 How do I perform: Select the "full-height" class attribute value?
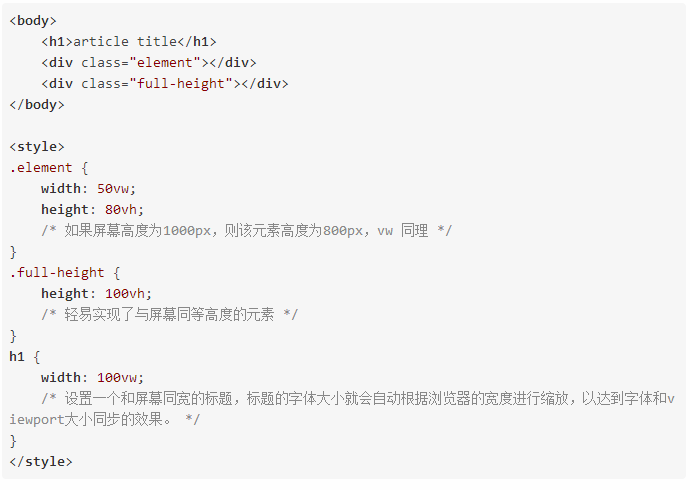[x=181, y=84]
